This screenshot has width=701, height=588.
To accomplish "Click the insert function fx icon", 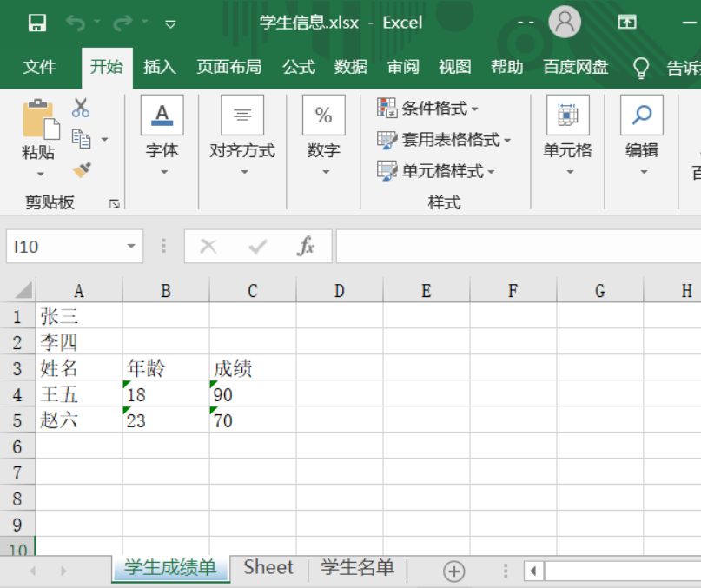I will 306,247.
